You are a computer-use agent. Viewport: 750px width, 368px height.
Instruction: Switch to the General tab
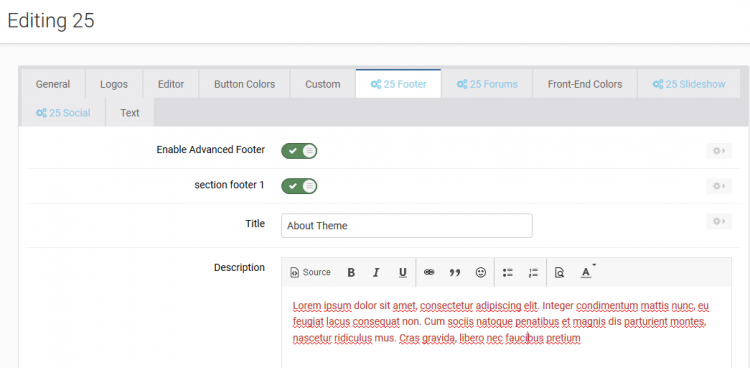53,84
